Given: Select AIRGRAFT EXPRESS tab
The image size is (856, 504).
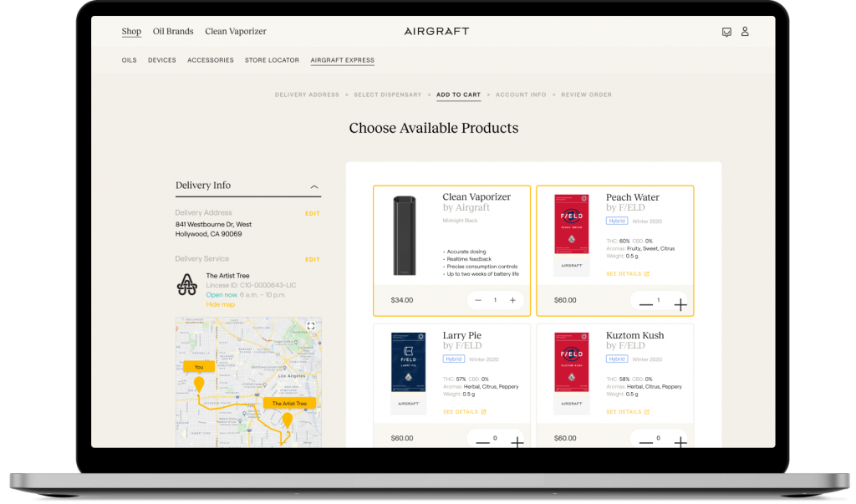Looking at the screenshot, I should point(342,60).
